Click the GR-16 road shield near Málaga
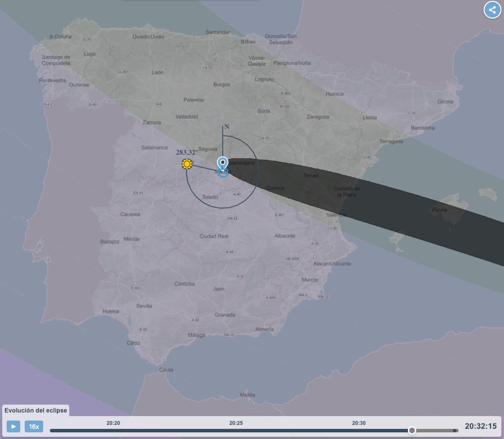Screen dimensions: 504x439 (228, 335)
